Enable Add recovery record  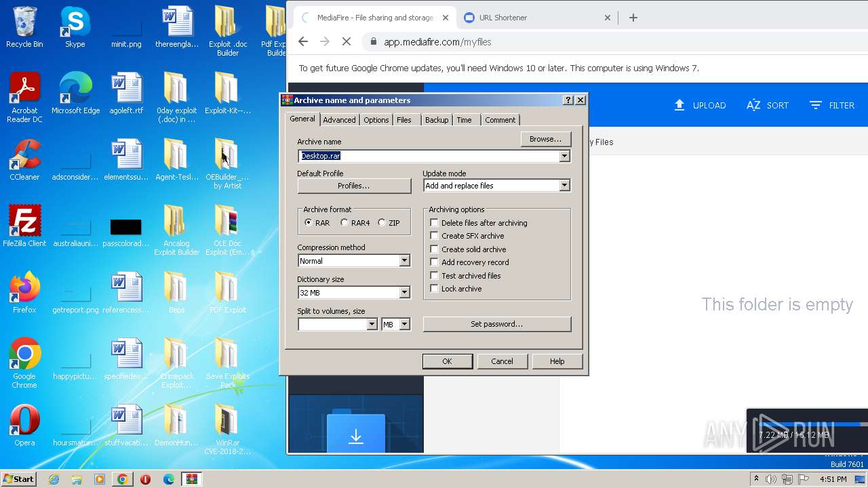[x=435, y=262]
